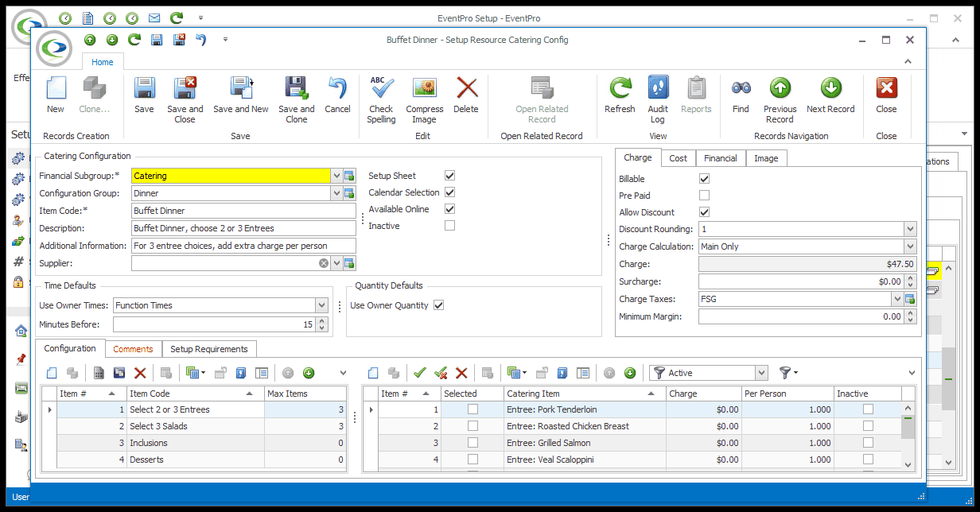This screenshot has width=980, height=512.
Task: Open the Active filter dropdown
Action: coord(762,373)
